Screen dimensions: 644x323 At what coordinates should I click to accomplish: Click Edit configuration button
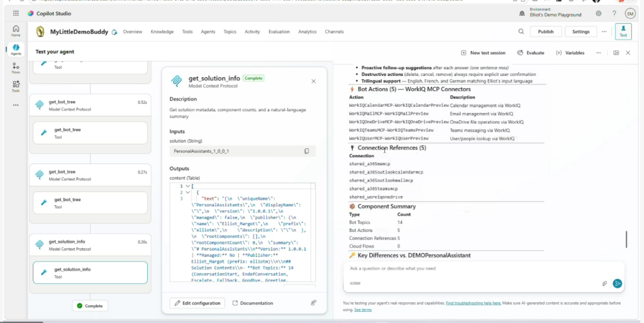pyautogui.click(x=197, y=303)
